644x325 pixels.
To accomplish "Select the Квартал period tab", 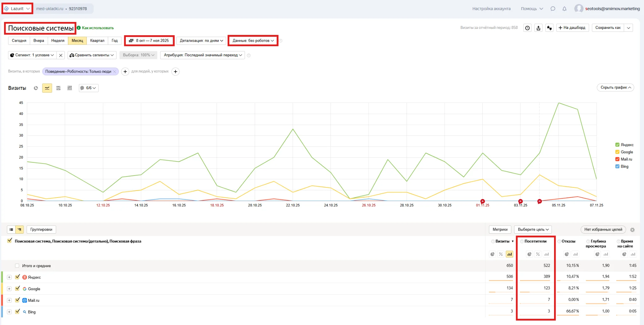I will (x=97, y=41).
